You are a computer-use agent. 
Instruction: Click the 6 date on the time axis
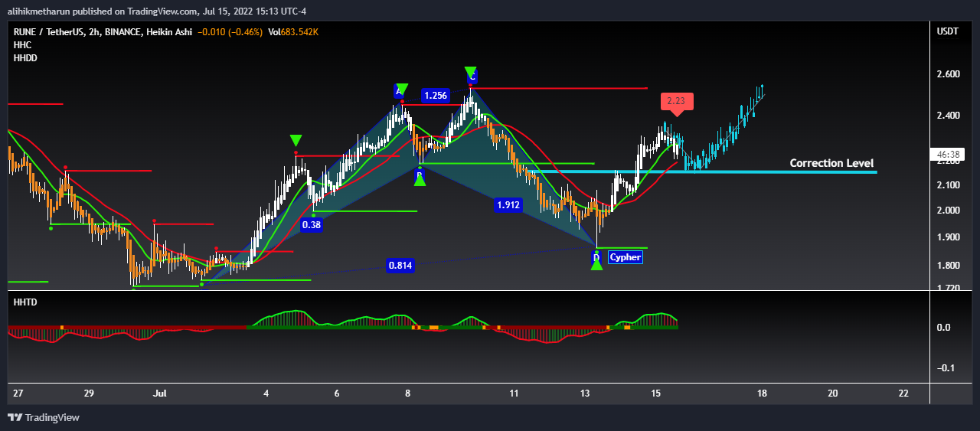(337, 393)
